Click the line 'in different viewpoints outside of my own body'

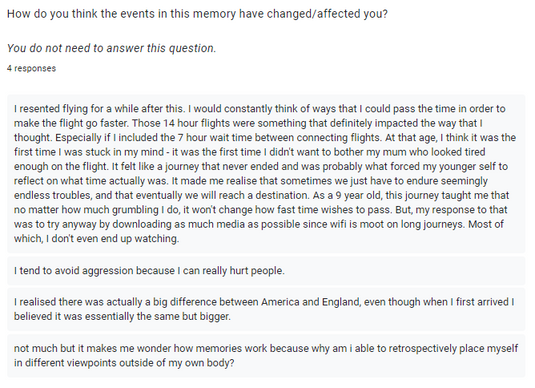[124, 363]
